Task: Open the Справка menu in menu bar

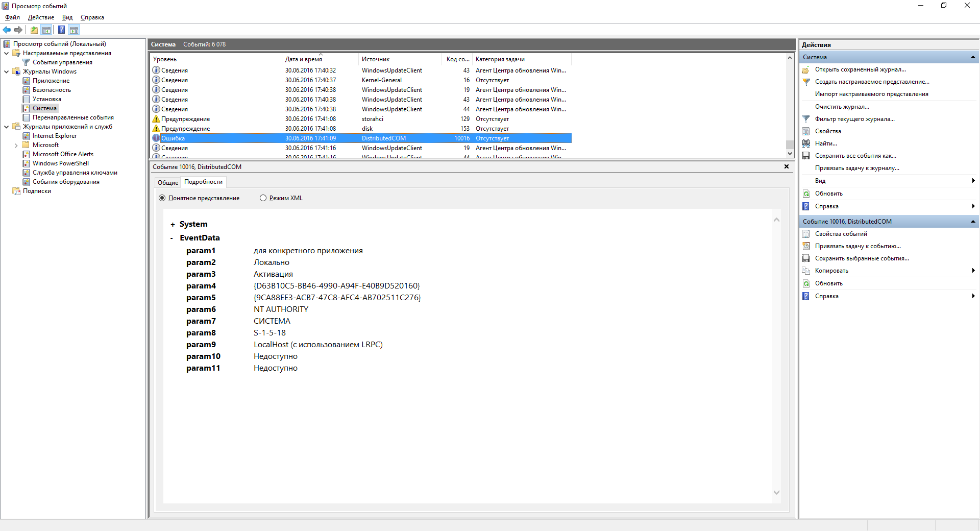Action: 92,17
